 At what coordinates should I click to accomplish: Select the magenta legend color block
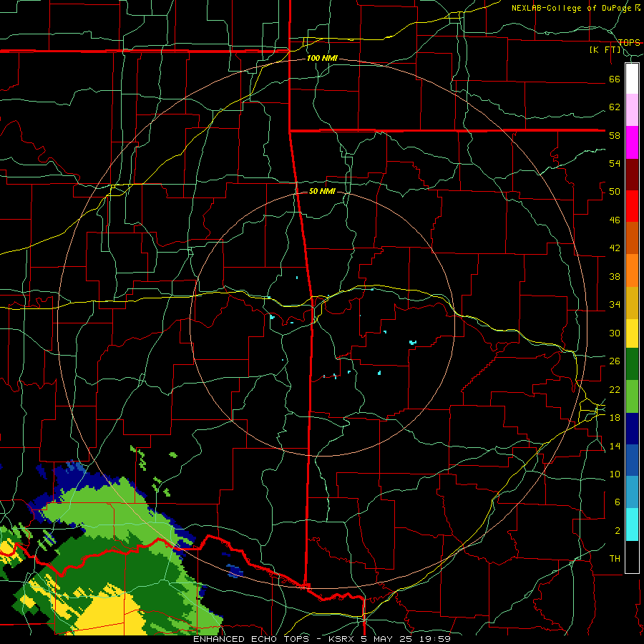632,142
